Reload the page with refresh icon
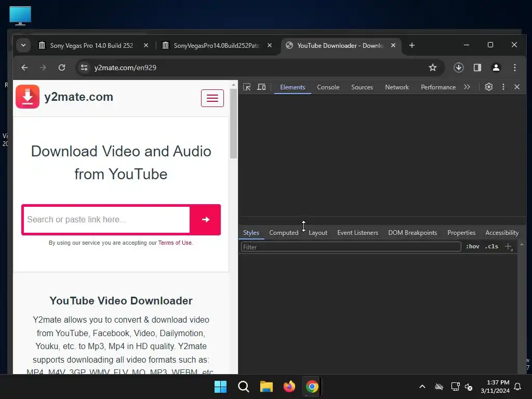This screenshot has height=399, width=532. pos(62,68)
